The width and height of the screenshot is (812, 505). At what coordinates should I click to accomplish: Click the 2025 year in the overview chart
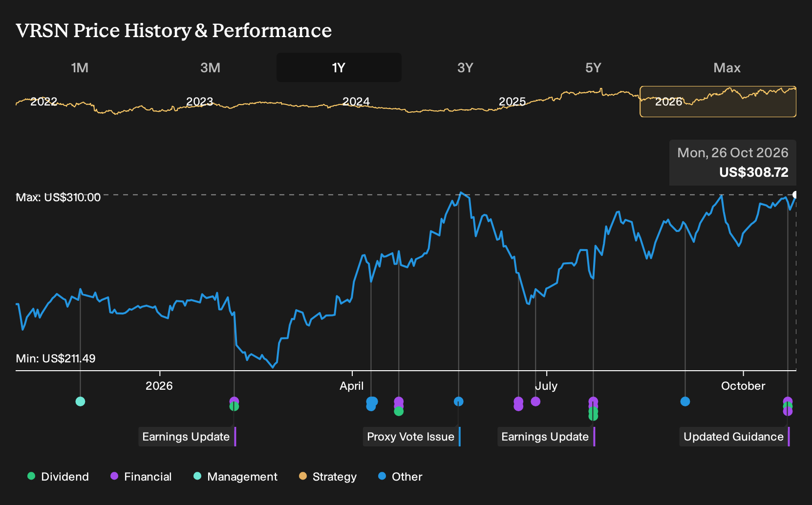point(513,102)
